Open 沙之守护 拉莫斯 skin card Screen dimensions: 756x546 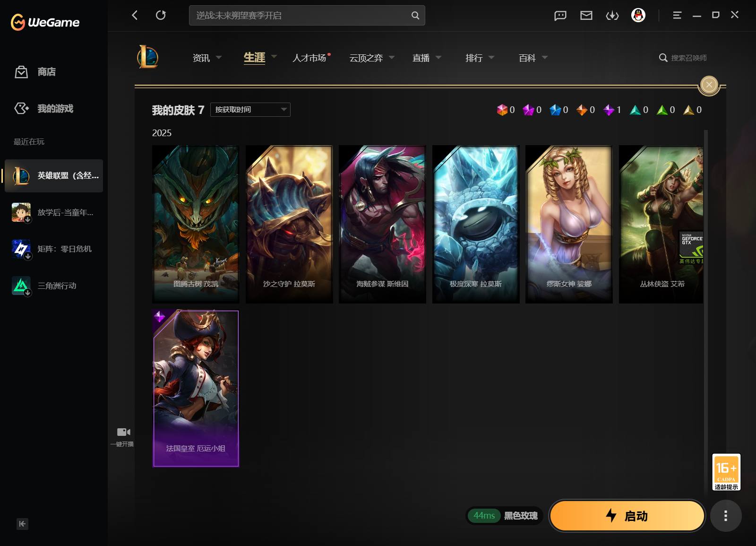pos(289,224)
